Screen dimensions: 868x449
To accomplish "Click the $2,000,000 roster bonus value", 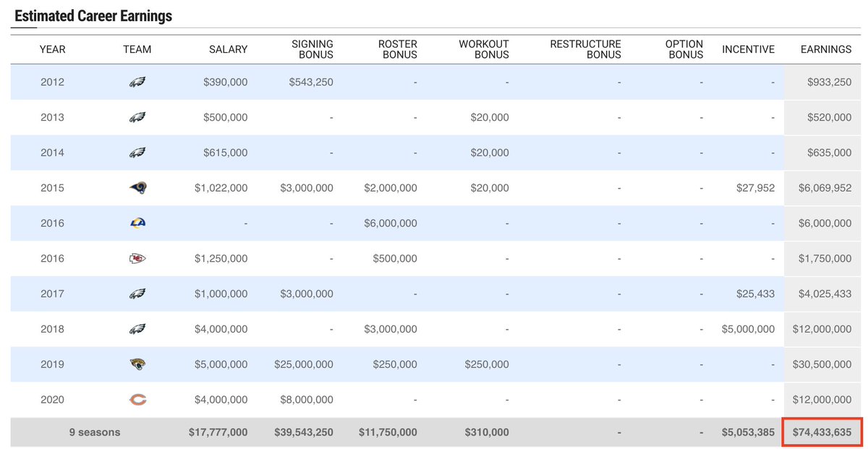I will point(391,188).
